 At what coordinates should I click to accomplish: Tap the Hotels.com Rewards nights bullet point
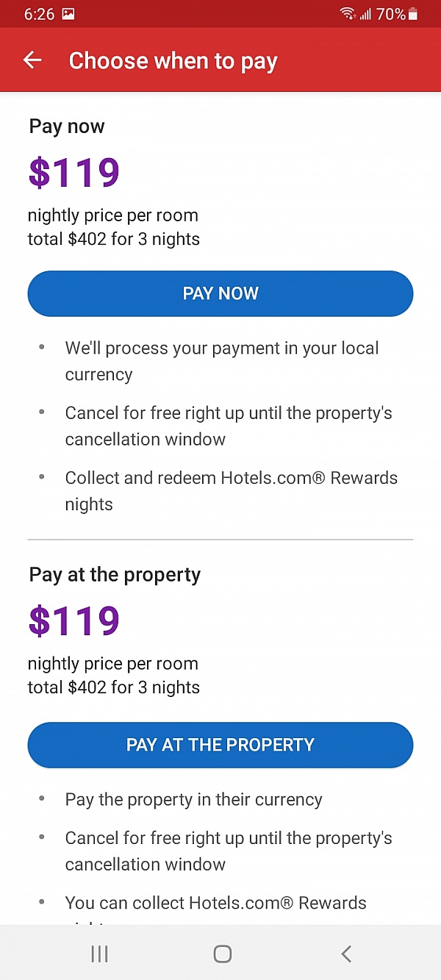coord(232,490)
